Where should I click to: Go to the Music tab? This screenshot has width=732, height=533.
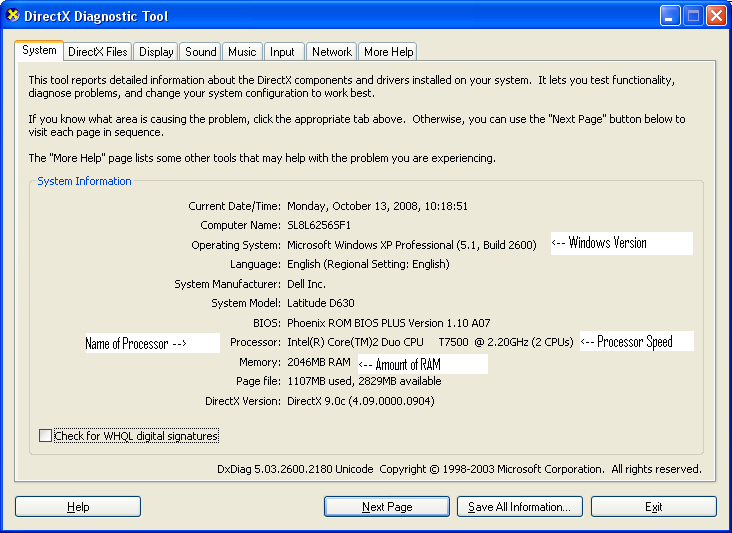[242, 52]
